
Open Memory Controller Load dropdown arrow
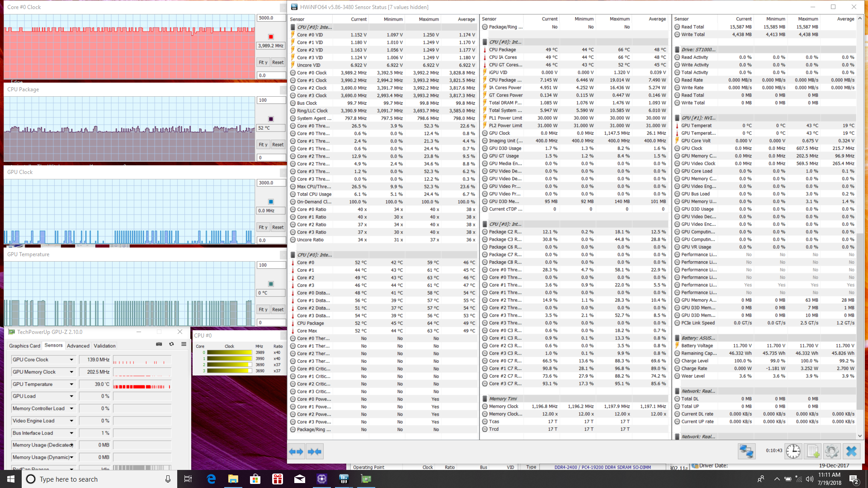[71, 408]
